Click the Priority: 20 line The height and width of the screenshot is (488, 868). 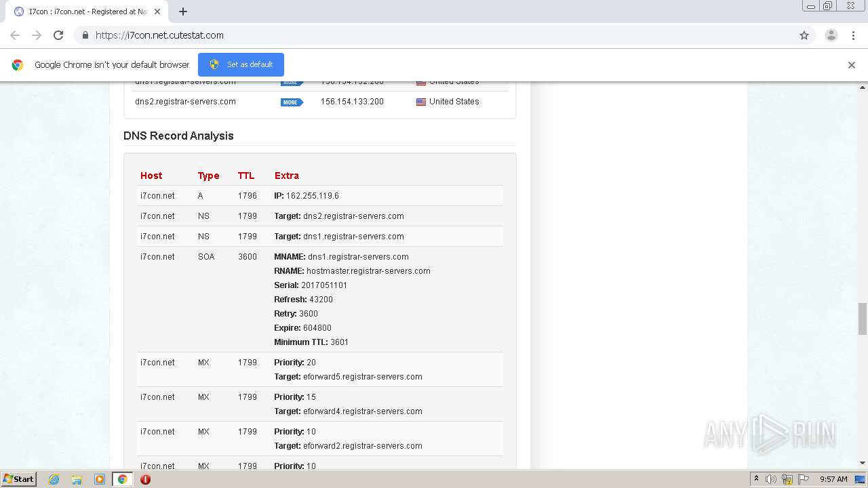tap(295, 363)
